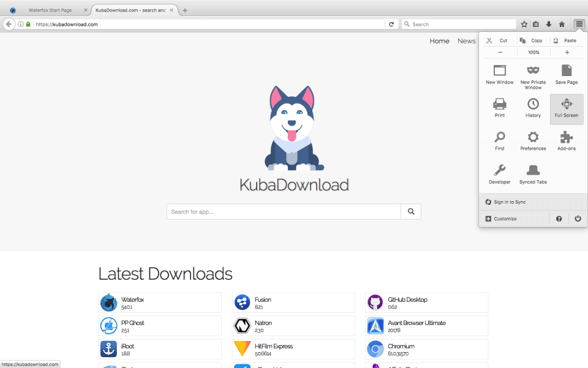This screenshot has width=588, height=368.
Task: Choose Paste in the menu panel
Action: click(566, 40)
